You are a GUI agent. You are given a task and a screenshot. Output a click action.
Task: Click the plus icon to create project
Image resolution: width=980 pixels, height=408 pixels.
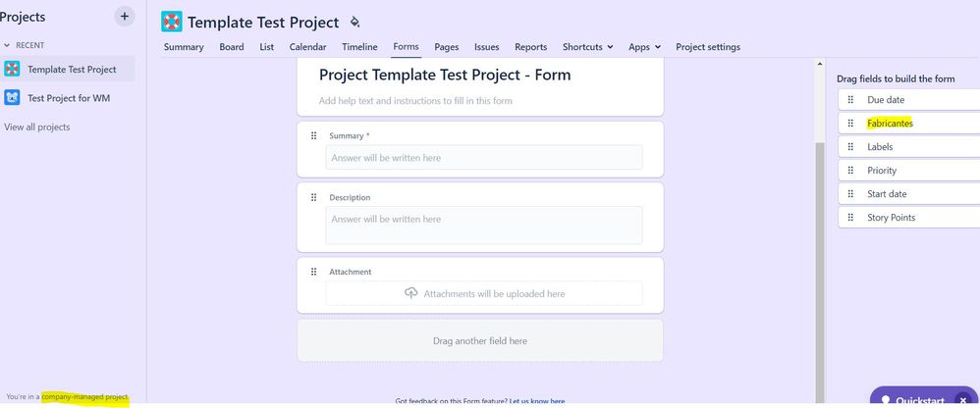[125, 17]
